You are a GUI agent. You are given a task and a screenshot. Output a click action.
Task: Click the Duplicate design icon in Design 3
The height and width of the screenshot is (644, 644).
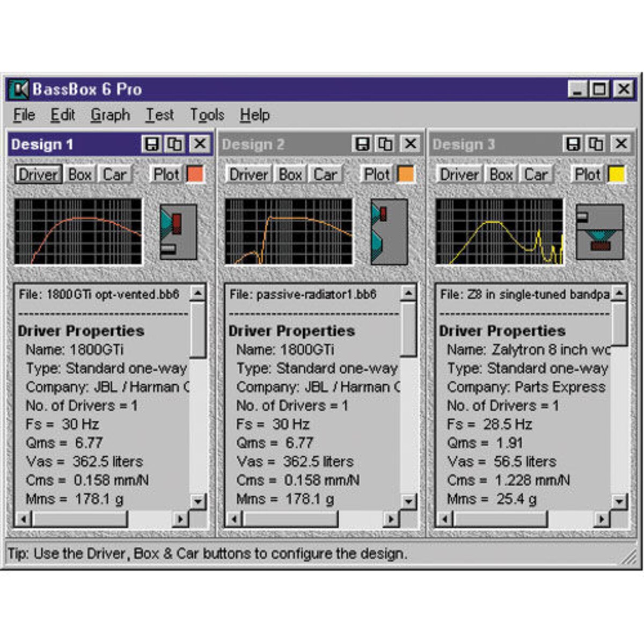pyautogui.click(x=595, y=144)
